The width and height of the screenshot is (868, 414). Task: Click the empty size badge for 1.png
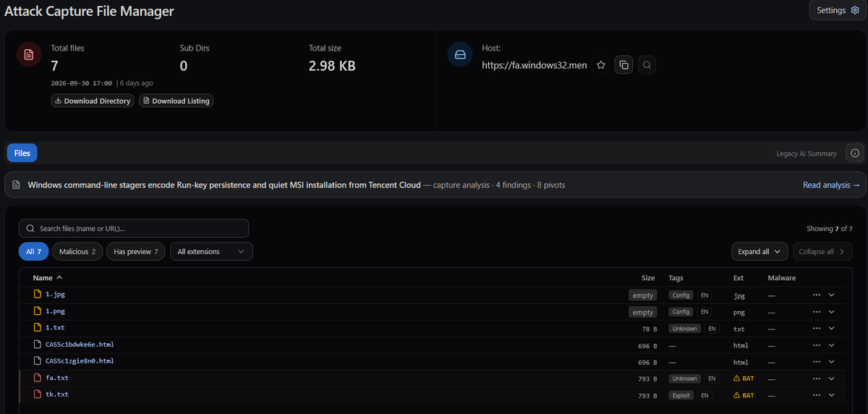642,312
